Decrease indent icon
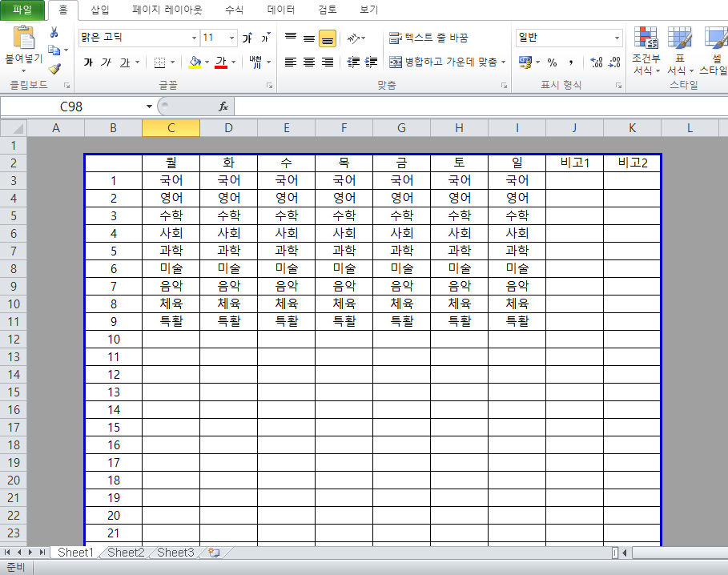 (353, 62)
